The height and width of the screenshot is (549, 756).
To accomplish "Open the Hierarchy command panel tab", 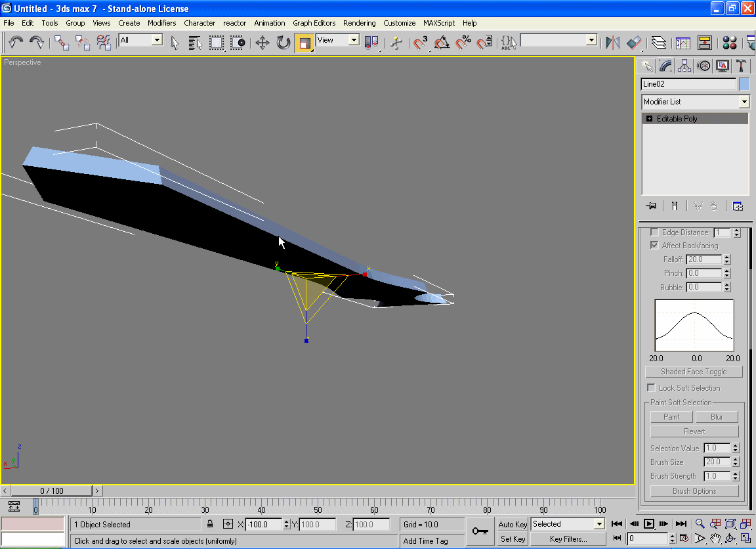I will (x=684, y=66).
